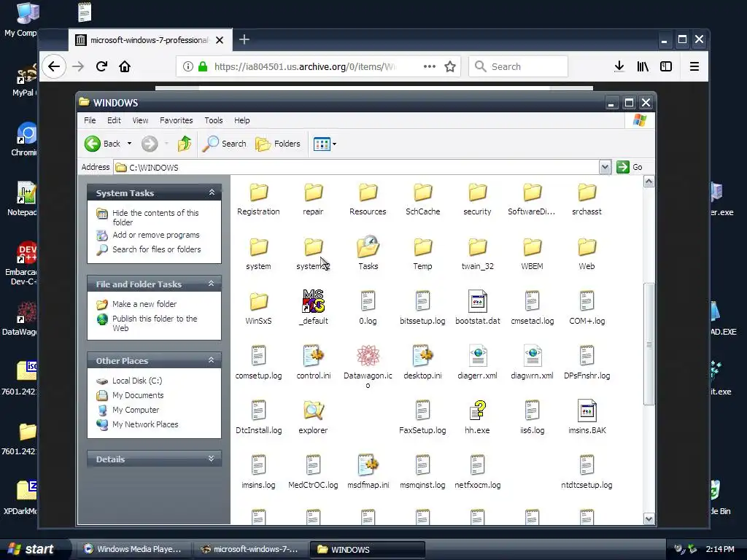This screenshot has width=747, height=560.
Task: Select the WinSxS folder
Action: coord(258,309)
